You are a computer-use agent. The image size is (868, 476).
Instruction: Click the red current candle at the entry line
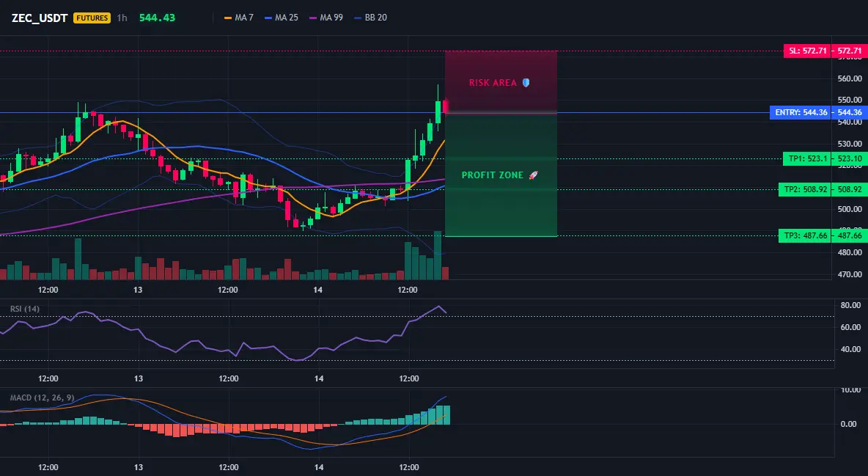pos(445,106)
